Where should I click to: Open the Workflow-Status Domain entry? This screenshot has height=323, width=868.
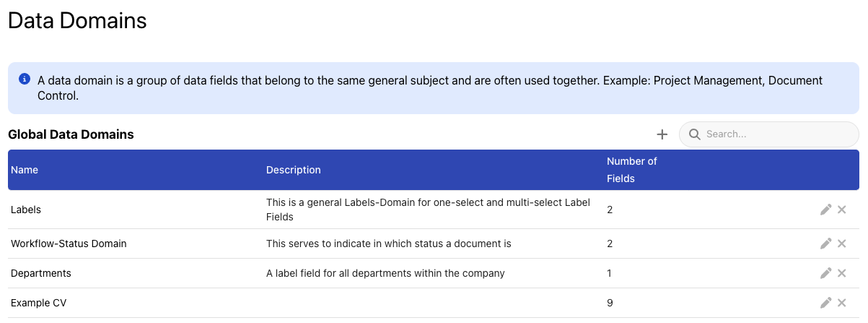(69, 244)
